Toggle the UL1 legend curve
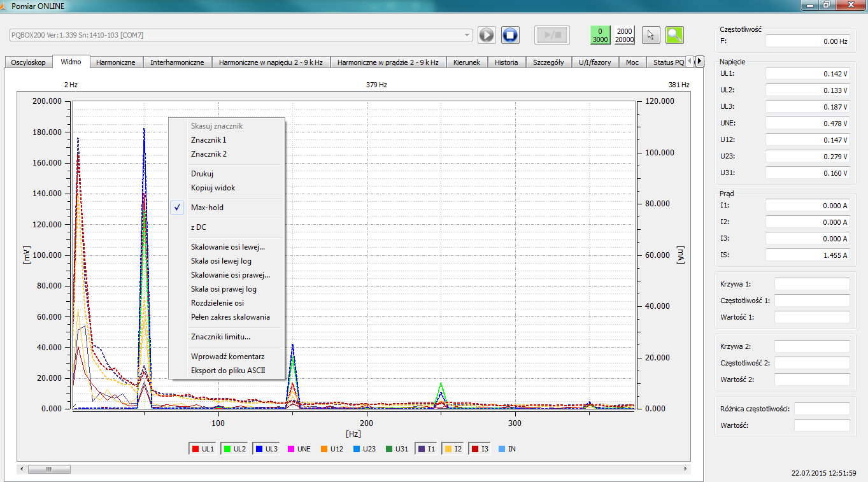Viewport: 868px width, 482px height. tap(202, 449)
